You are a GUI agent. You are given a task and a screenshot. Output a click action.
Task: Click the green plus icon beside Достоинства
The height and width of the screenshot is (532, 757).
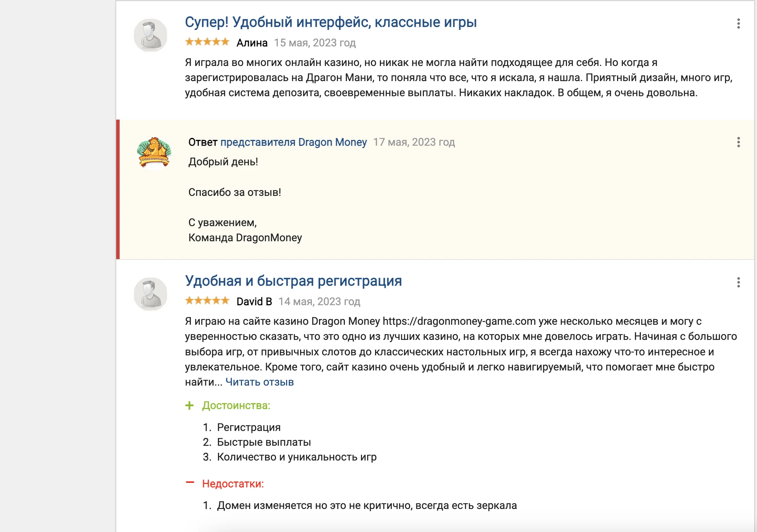189,406
